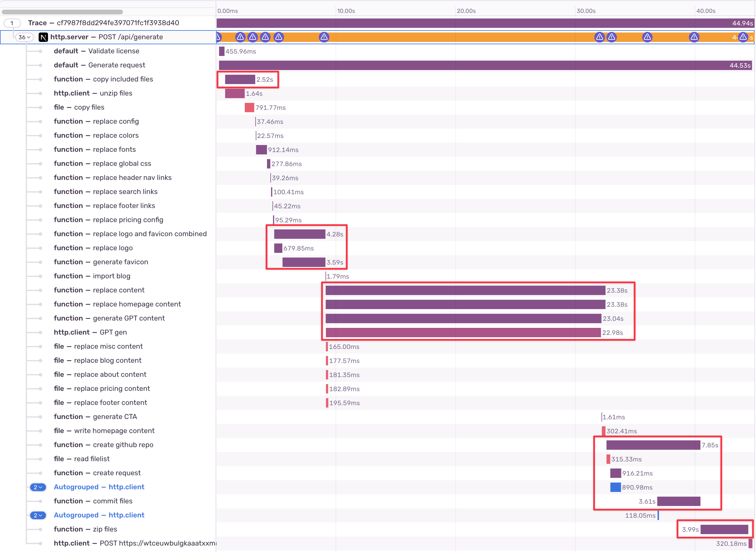This screenshot has width=756, height=552.
Task: Click the red 791.77ms copy files bar
Action: 249,108
